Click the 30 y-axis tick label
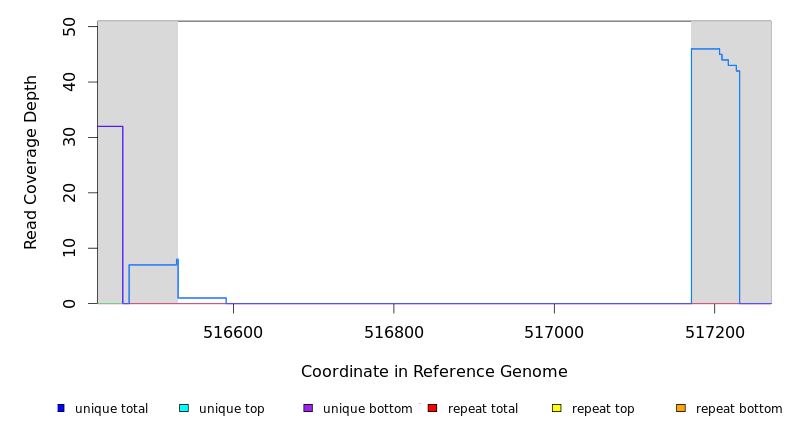Image resolution: width=792 pixels, height=432 pixels. click(69, 137)
